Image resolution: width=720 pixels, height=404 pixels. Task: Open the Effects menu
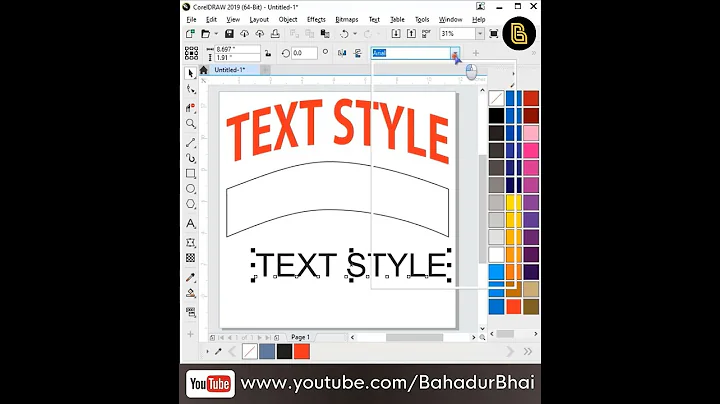tap(316, 19)
